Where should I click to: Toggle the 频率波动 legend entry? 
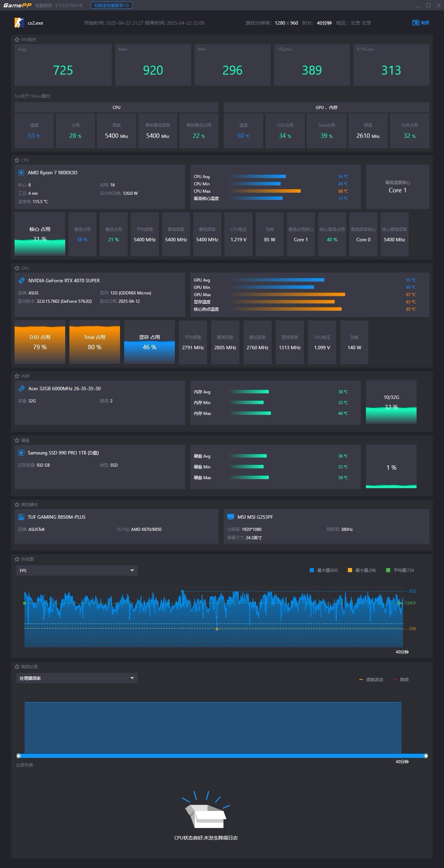point(371,679)
